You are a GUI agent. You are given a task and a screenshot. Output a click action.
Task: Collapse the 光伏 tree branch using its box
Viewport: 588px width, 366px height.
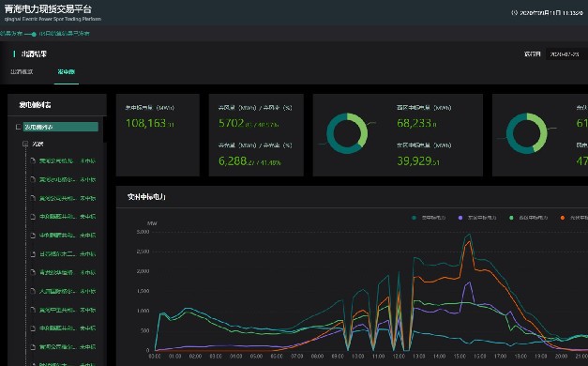coord(25,144)
